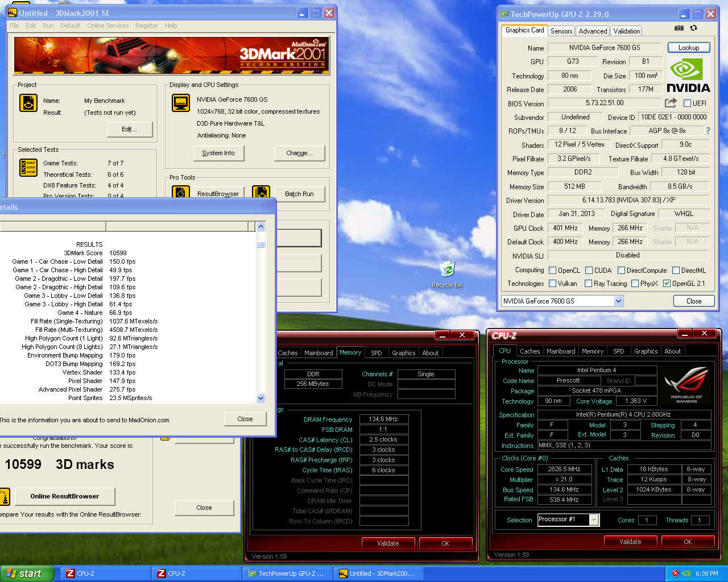Viewport: 728px width, 582px height.
Task: Toggle the OpenCL checkbox
Action: tap(552, 271)
